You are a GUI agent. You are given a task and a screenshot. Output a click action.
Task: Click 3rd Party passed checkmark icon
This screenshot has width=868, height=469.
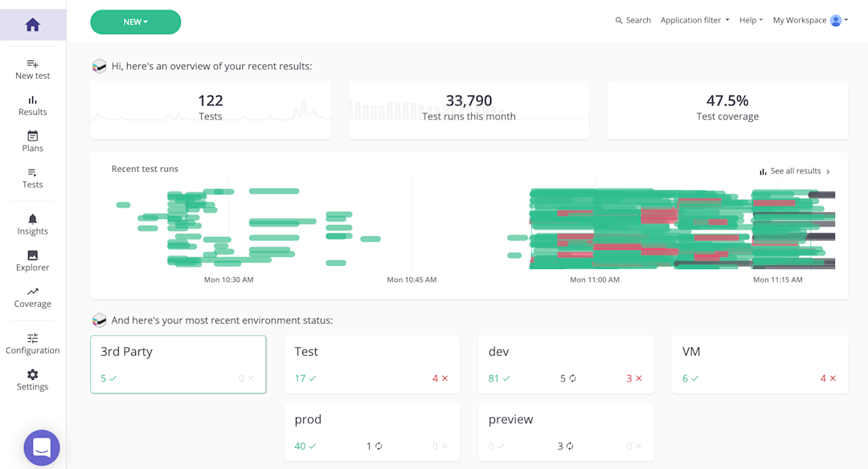(113, 378)
